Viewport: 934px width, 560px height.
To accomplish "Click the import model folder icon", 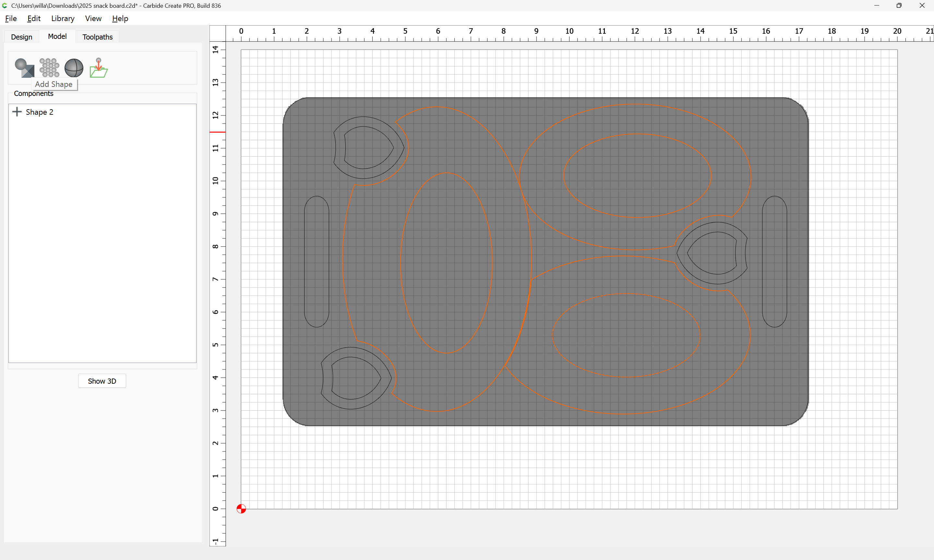I will click(99, 68).
